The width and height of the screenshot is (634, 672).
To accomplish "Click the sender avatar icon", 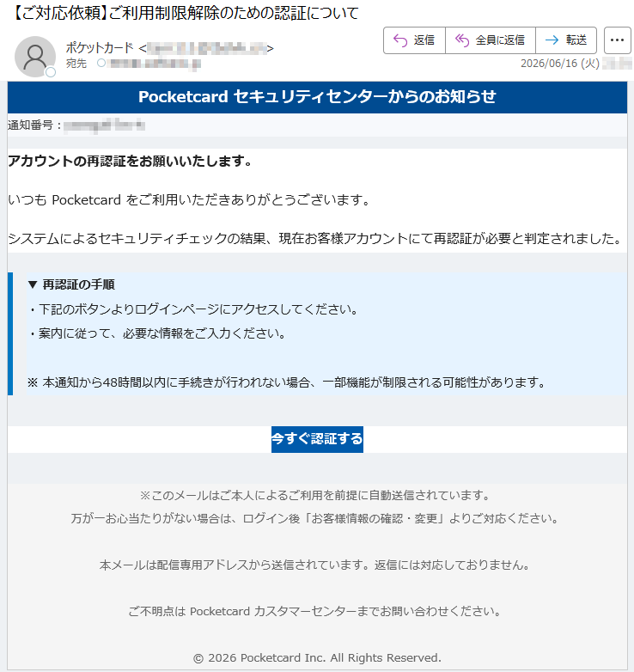I will click(x=35, y=56).
